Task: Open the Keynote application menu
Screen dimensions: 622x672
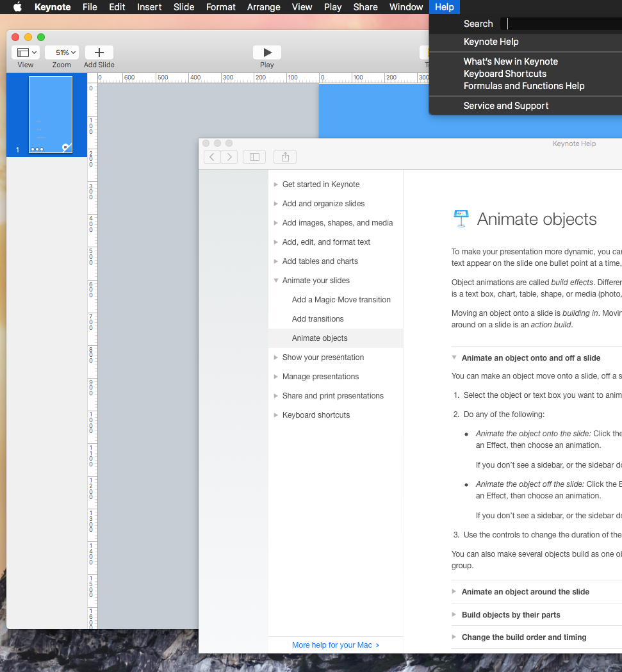Action: [x=53, y=7]
